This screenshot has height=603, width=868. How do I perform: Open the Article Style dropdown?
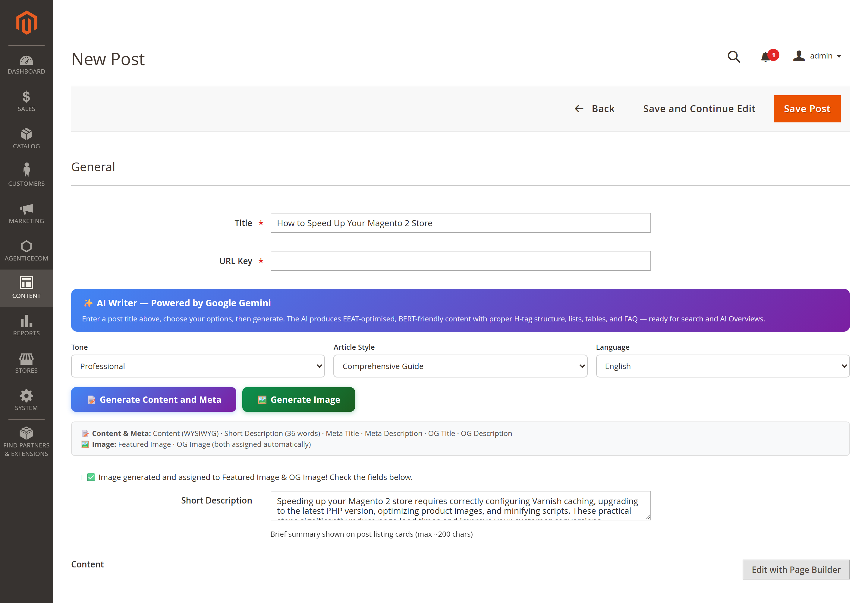click(460, 366)
